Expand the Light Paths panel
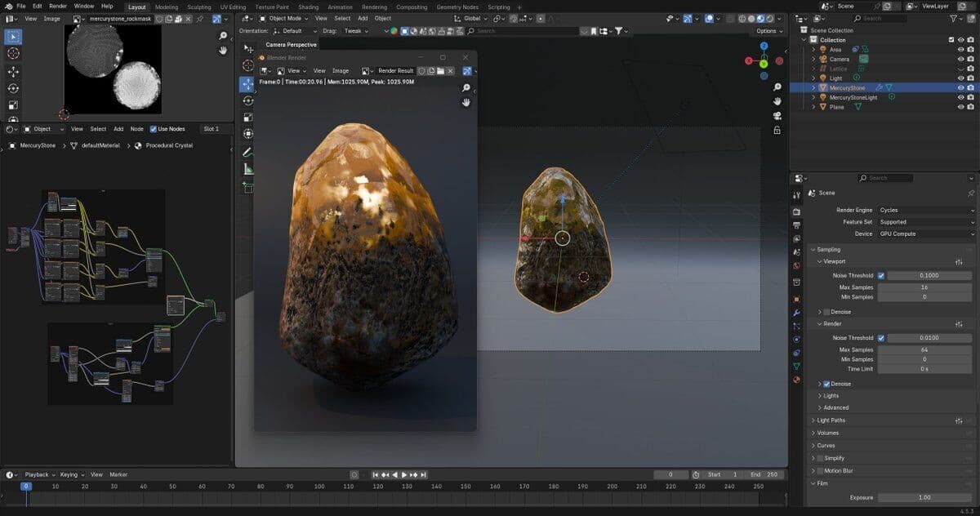980x516 pixels. pyautogui.click(x=829, y=420)
